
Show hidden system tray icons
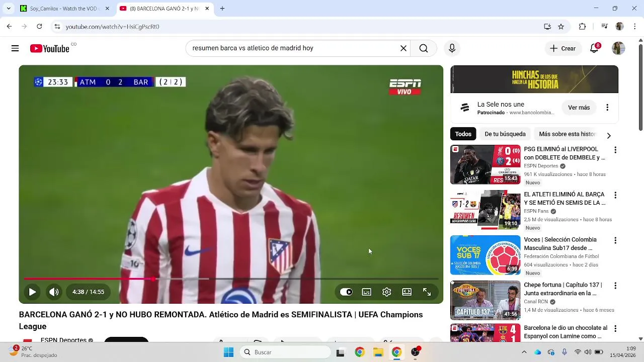[x=524, y=352]
